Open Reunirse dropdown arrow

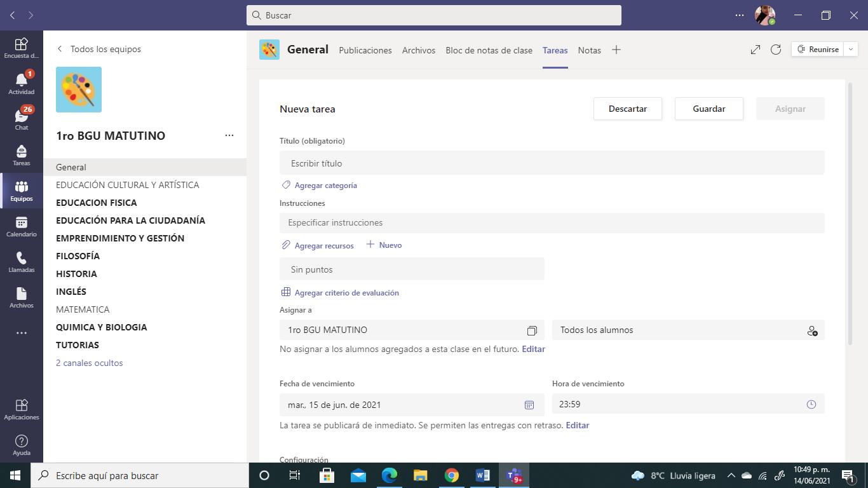point(850,50)
